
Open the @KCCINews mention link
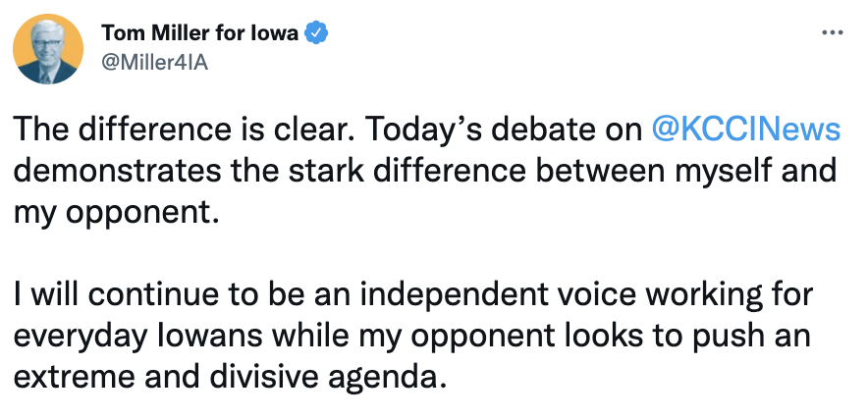coord(745,131)
